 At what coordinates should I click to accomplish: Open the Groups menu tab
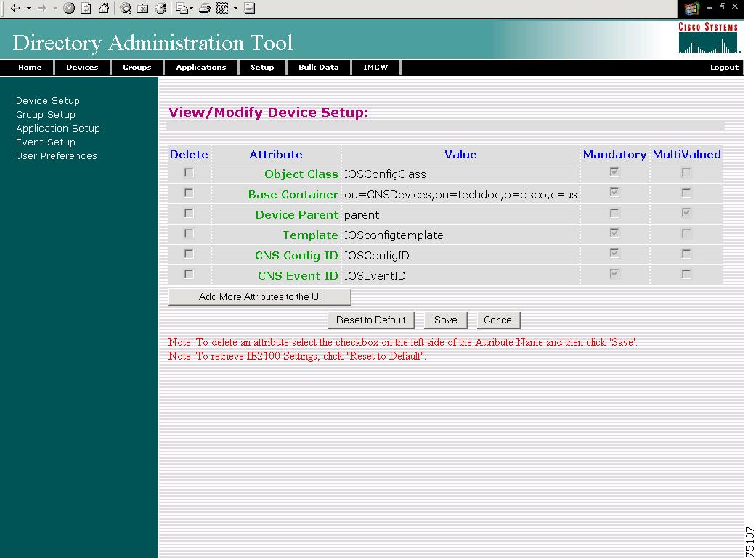[x=137, y=67]
